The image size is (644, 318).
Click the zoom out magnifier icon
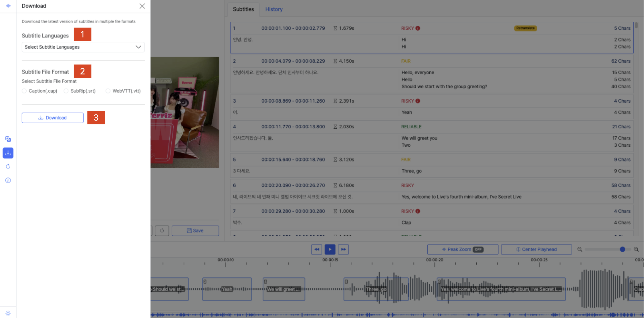point(580,249)
